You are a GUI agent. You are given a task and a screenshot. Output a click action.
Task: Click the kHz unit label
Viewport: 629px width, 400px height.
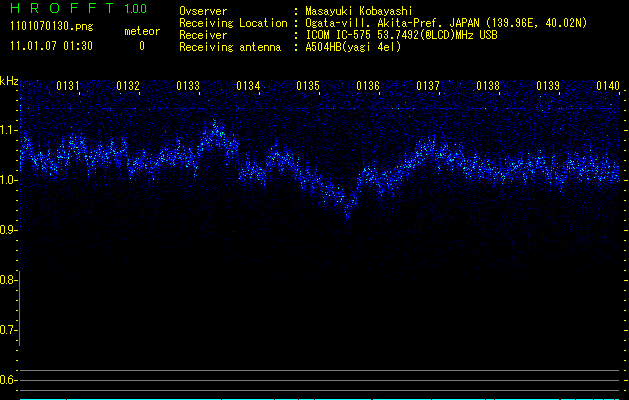coord(9,81)
